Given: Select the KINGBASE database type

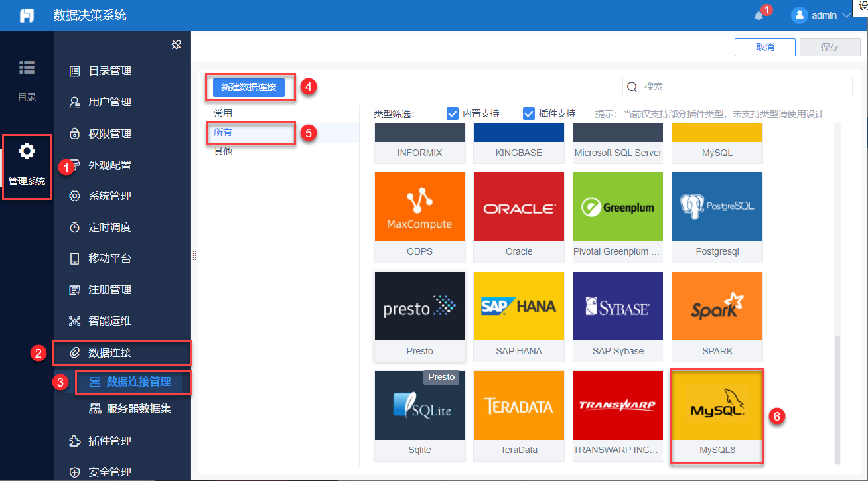Looking at the screenshot, I should pos(519,143).
